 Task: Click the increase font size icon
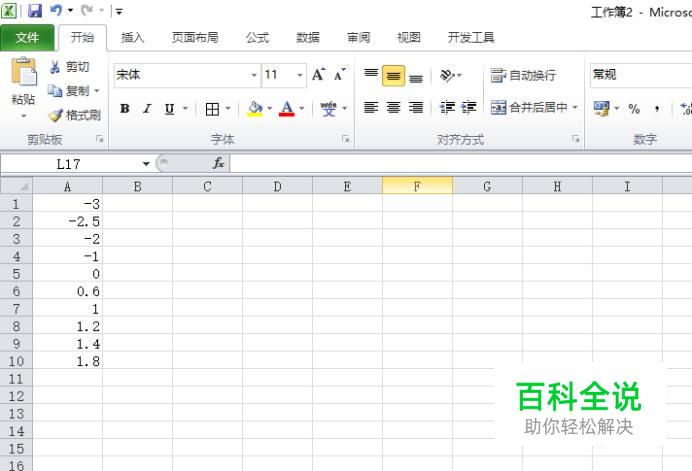(x=318, y=75)
